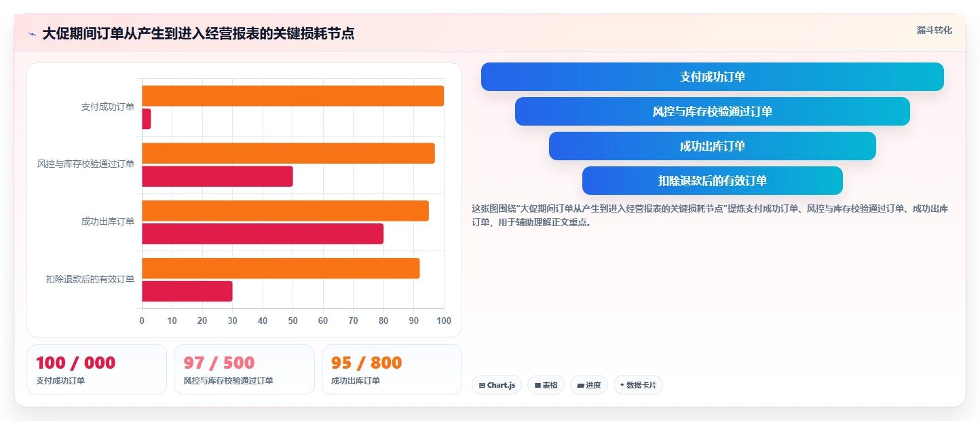
Task: Open the 100 / 000 data card
Action: point(96,369)
